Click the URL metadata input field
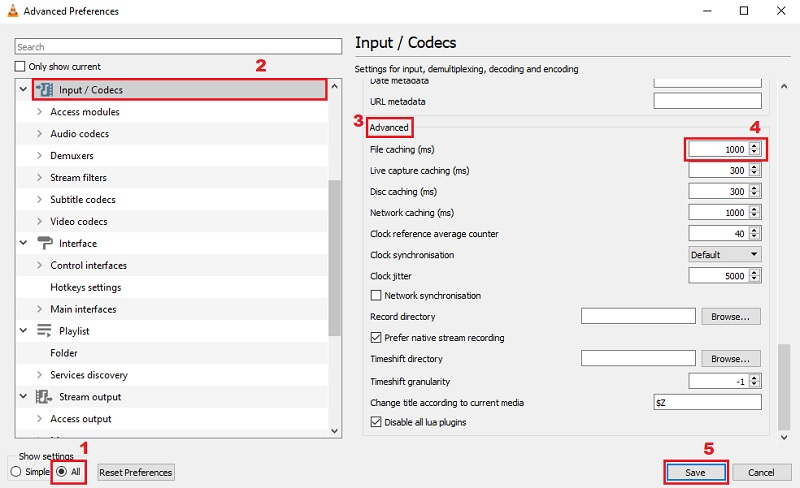 pyautogui.click(x=707, y=101)
